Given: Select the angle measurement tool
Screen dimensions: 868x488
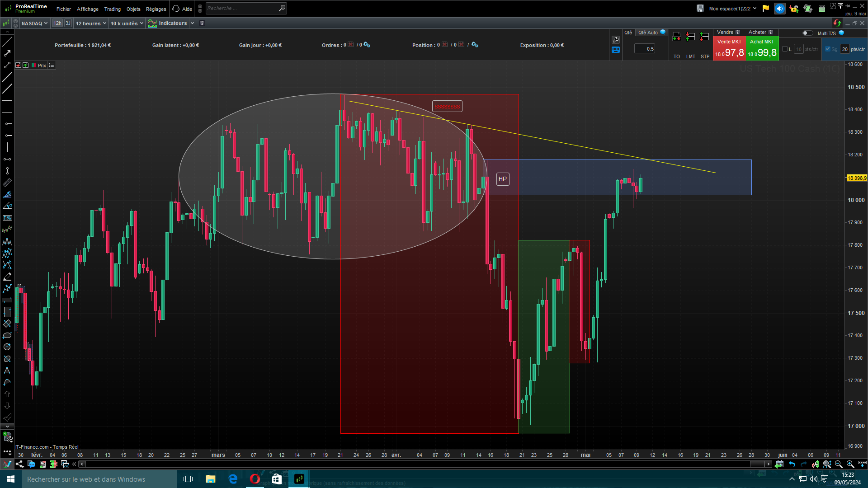Looking at the screenshot, I should coord(7,206).
